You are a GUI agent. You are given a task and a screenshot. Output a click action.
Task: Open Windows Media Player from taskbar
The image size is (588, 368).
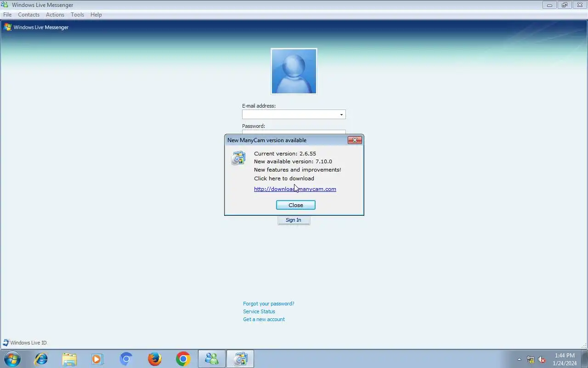pos(97,359)
